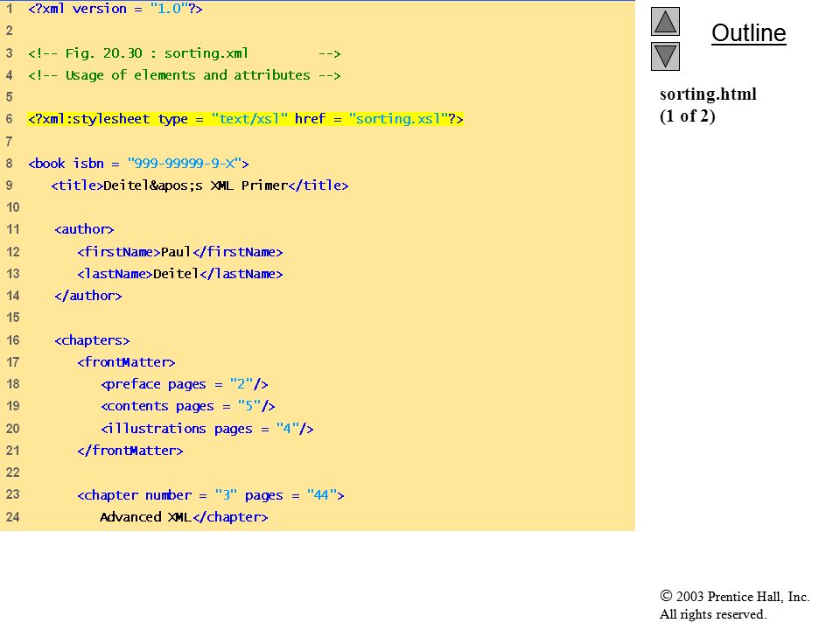Screen dimensions: 840x630
Task: Click the closing author tag
Action: (87, 296)
